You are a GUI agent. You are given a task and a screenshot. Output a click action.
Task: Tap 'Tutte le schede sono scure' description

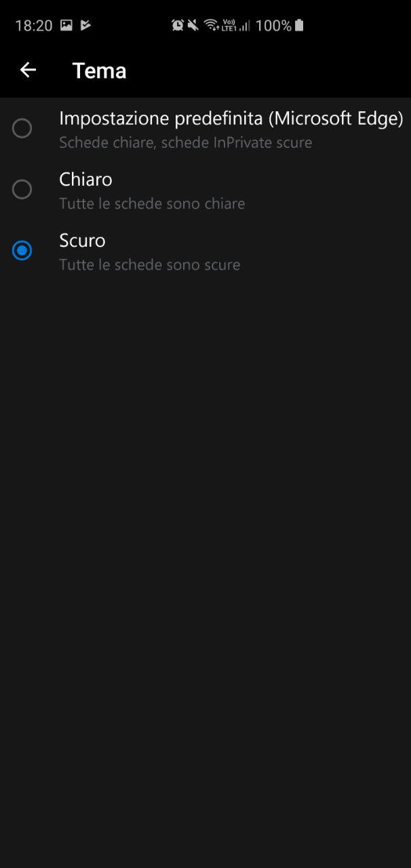[x=149, y=264]
